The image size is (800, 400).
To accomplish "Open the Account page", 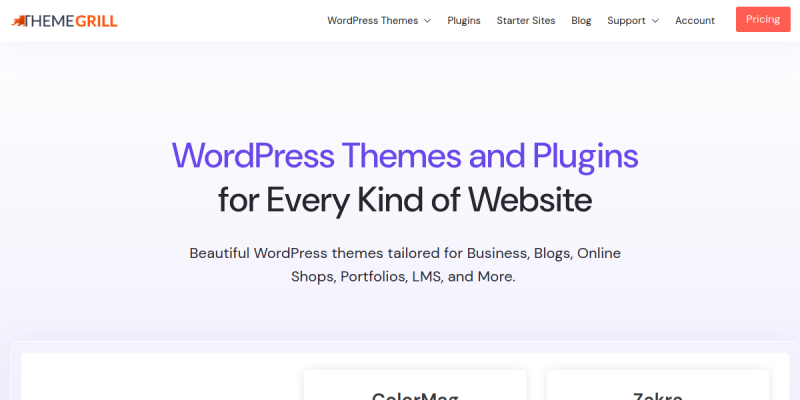I will [x=695, y=21].
